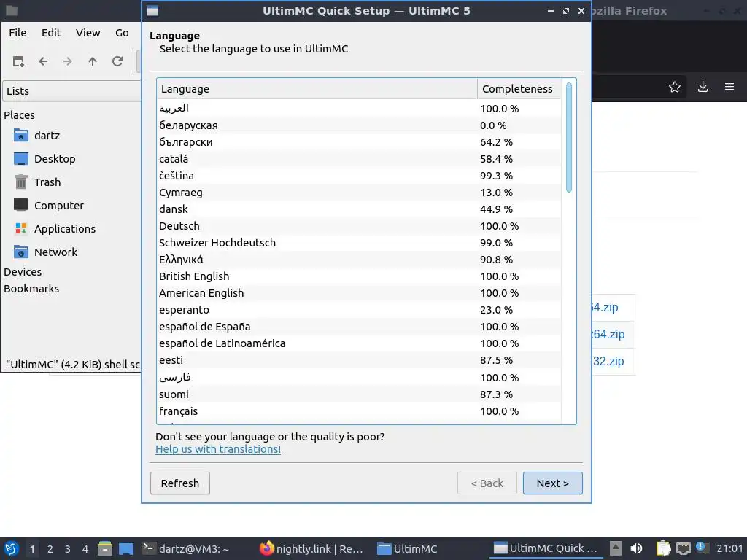Open Desktop in the Places sidebar

point(44,158)
